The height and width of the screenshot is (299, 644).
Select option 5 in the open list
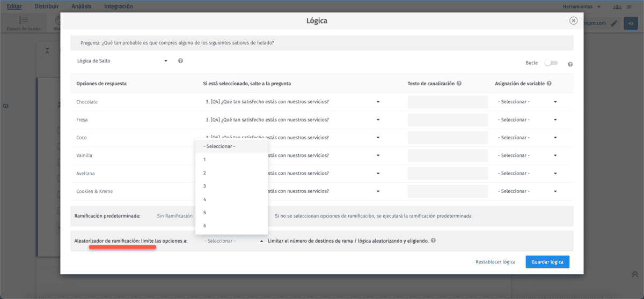(x=231, y=212)
